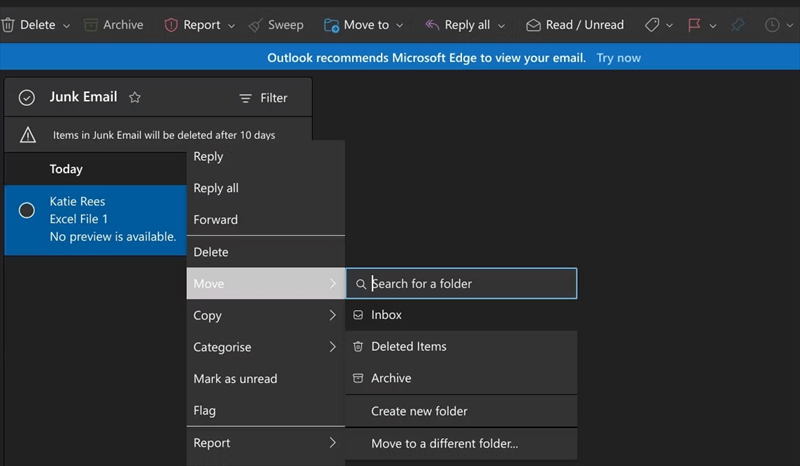800x466 pixels.
Task: Toggle select-all circle beside Junk Email
Action: 27,98
